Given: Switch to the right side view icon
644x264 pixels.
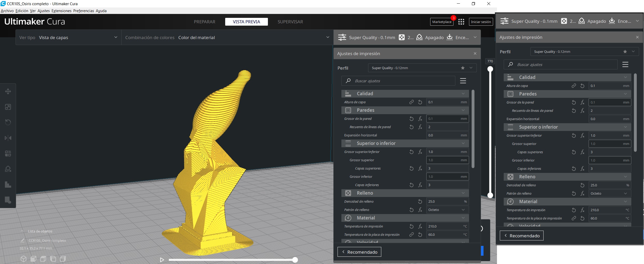Looking at the screenshot, I should [63, 259].
